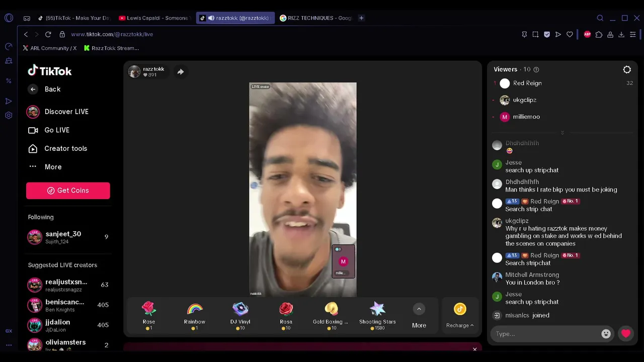Click the TikTok logo
This screenshot has width=644, height=362.
coord(50,71)
